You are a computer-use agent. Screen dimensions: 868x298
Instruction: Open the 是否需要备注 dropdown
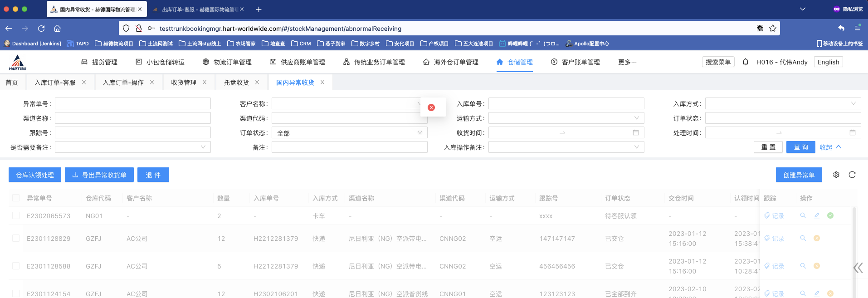tap(132, 147)
